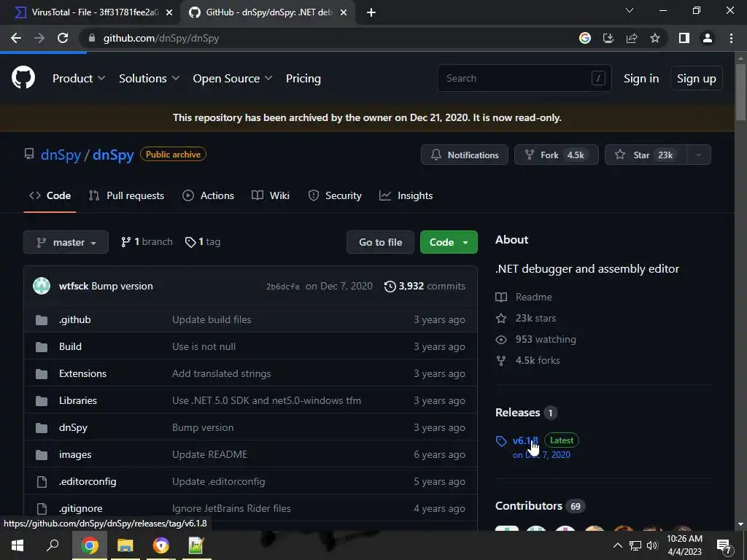This screenshot has height=560, width=747.
Task: Click Go to file button
Action: click(x=380, y=242)
